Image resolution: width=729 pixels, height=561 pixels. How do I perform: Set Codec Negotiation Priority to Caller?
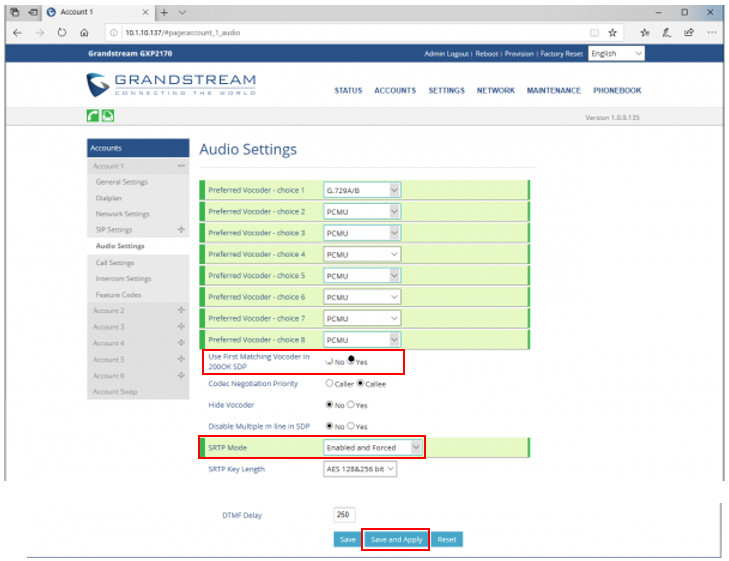[x=329, y=383]
